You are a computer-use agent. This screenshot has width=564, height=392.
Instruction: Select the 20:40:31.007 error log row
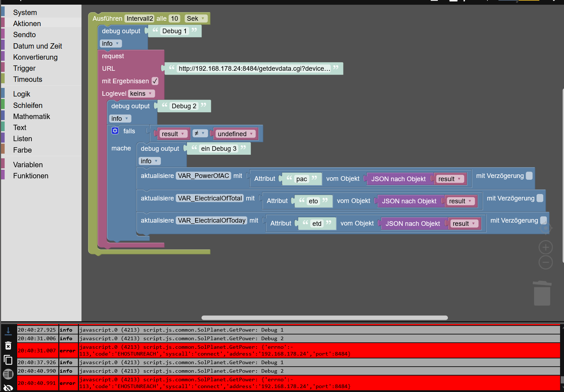288,351
